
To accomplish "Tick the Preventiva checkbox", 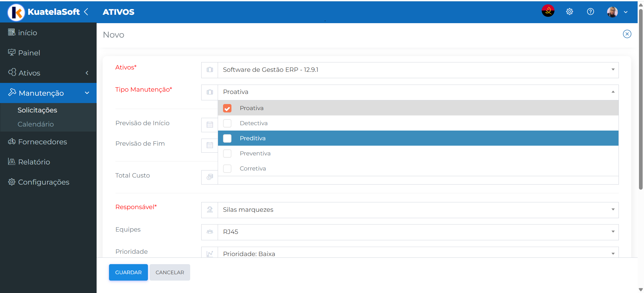I will coord(227,153).
